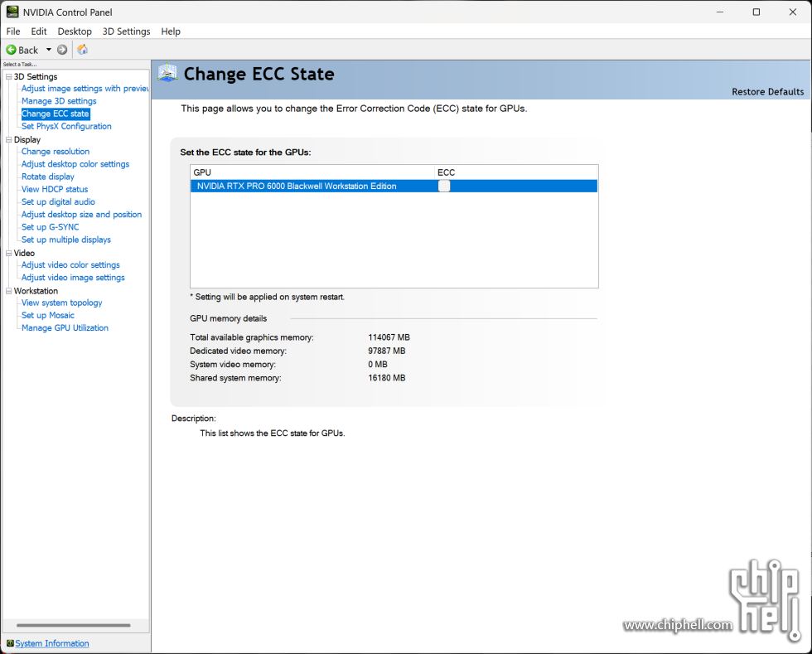Screen dimensions: 812x654
Task: Open the Help menu
Action: coord(171,31)
